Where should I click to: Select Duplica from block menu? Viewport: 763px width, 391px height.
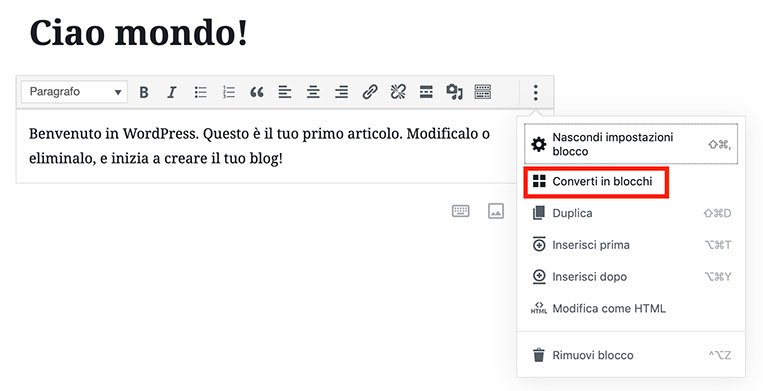(631, 213)
